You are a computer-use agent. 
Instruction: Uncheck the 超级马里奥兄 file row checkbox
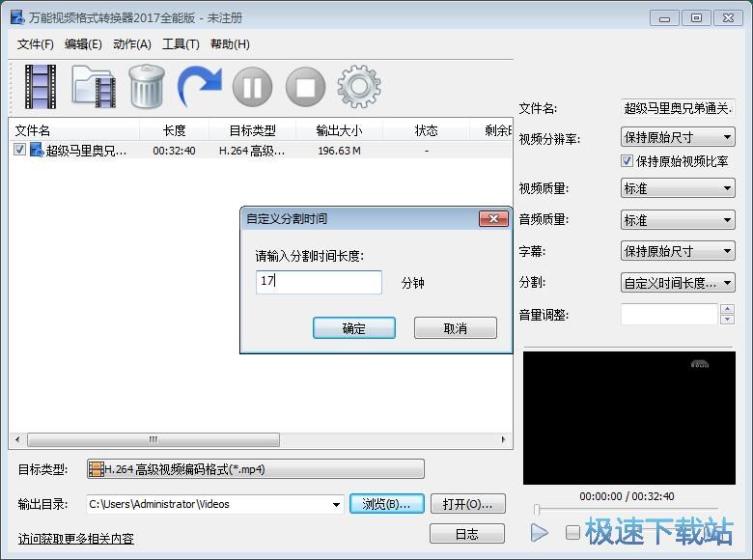(x=19, y=150)
